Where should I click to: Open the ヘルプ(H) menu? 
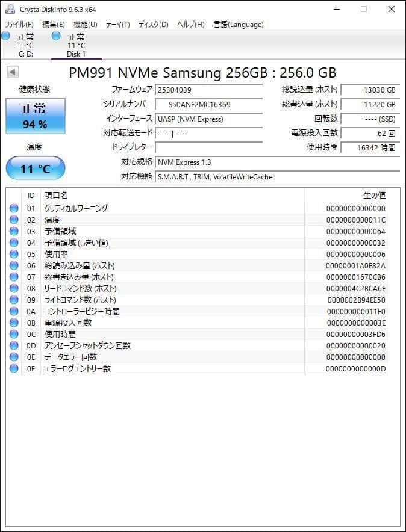[190, 25]
